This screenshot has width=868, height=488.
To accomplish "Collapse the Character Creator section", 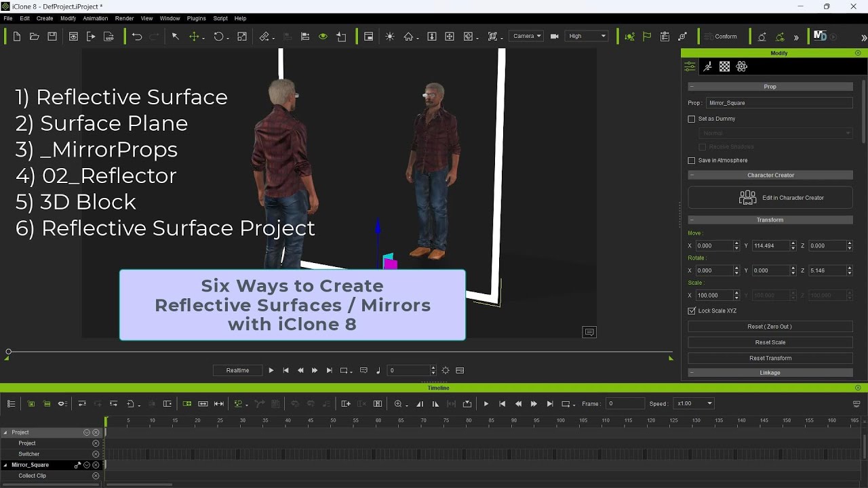I will 692,176.
